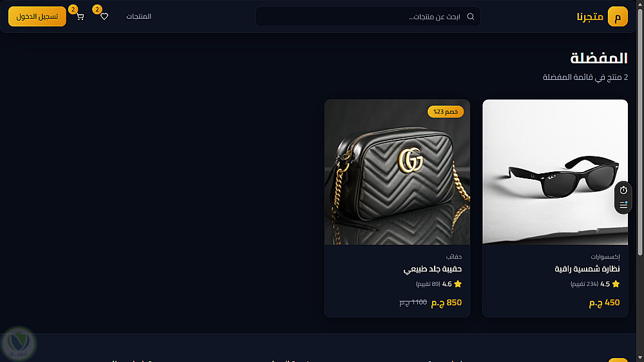Click the تسجيل الدخول login button
This screenshot has width=644, height=362.
click(x=37, y=17)
